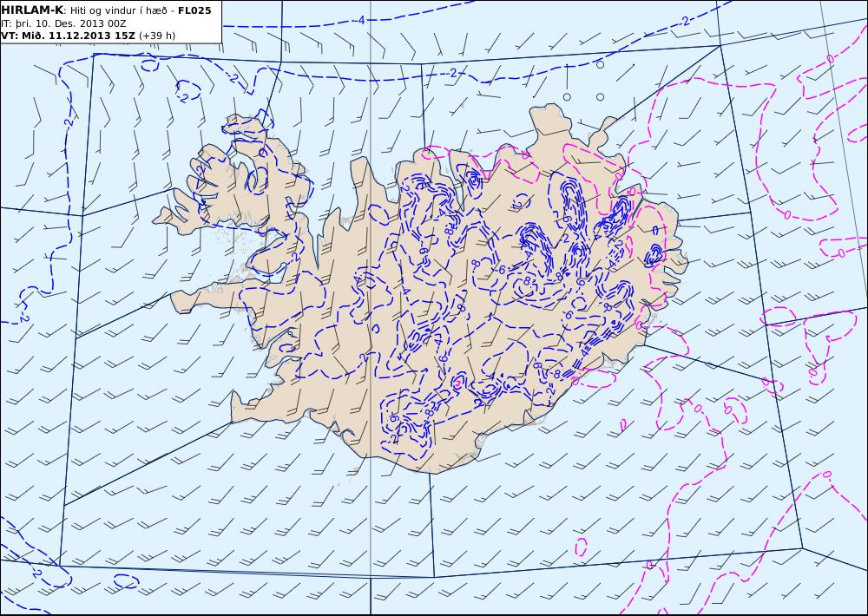Click the "FL025" flight level label
The width and height of the screenshot is (868, 616).
tap(194, 10)
